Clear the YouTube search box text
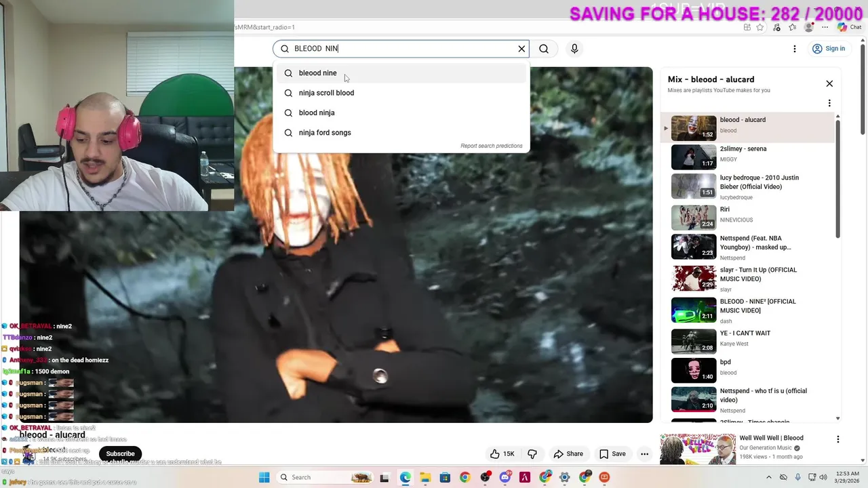Viewport: 868px width, 488px height. point(521,49)
